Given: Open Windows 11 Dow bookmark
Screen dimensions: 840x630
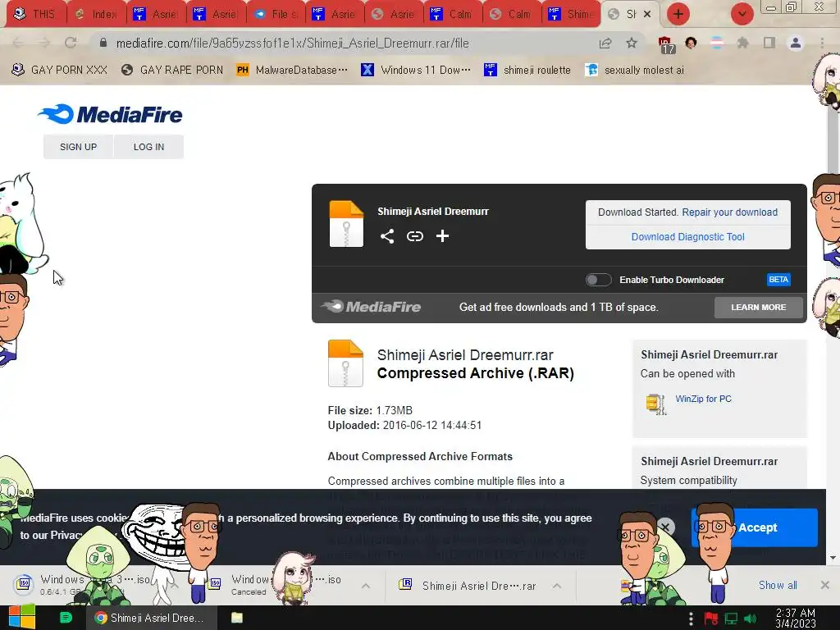Looking at the screenshot, I should click(416, 71).
